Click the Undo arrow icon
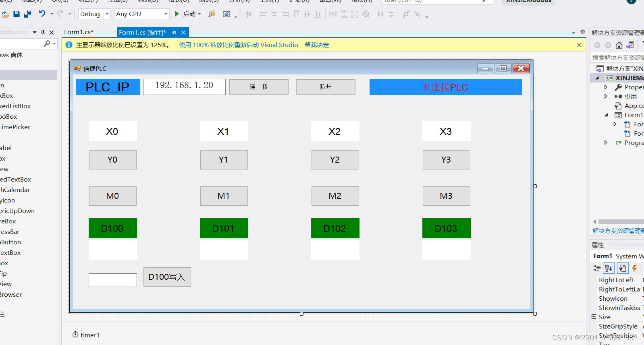The height and width of the screenshot is (345, 644). coord(42,14)
